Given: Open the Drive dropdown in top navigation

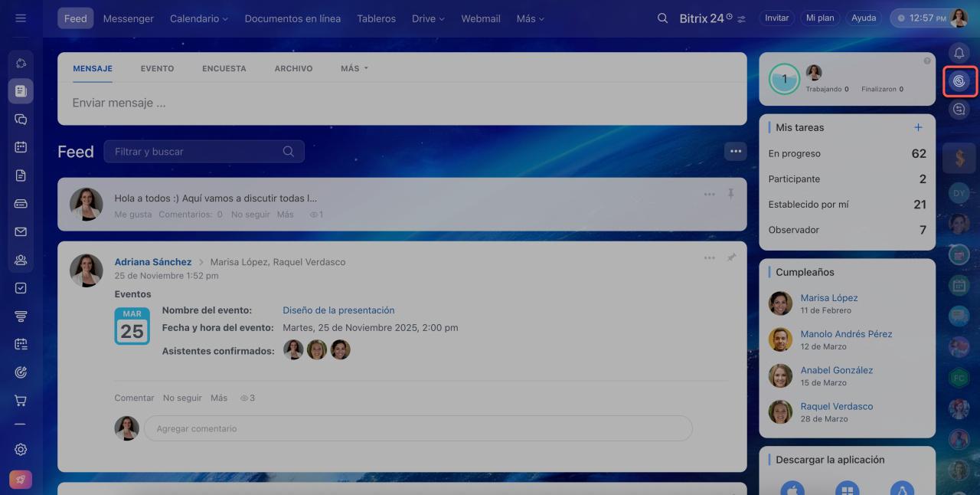Looking at the screenshot, I should click(x=428, y=18).
